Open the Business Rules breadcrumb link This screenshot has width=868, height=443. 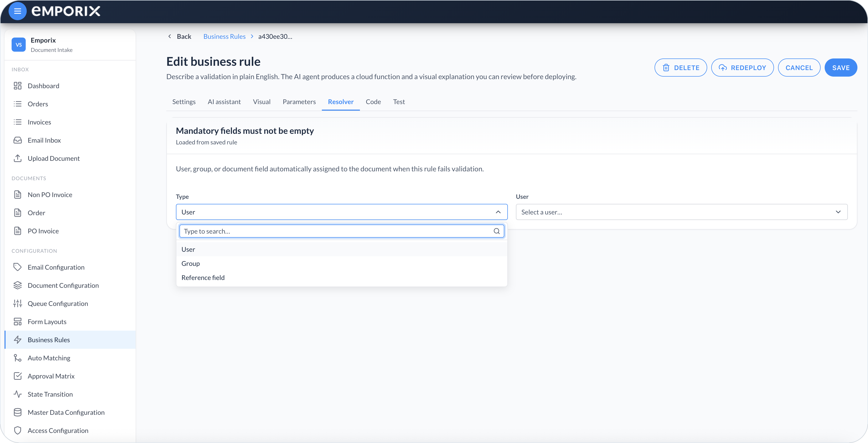pyautogui.click(x=224, y=36)
